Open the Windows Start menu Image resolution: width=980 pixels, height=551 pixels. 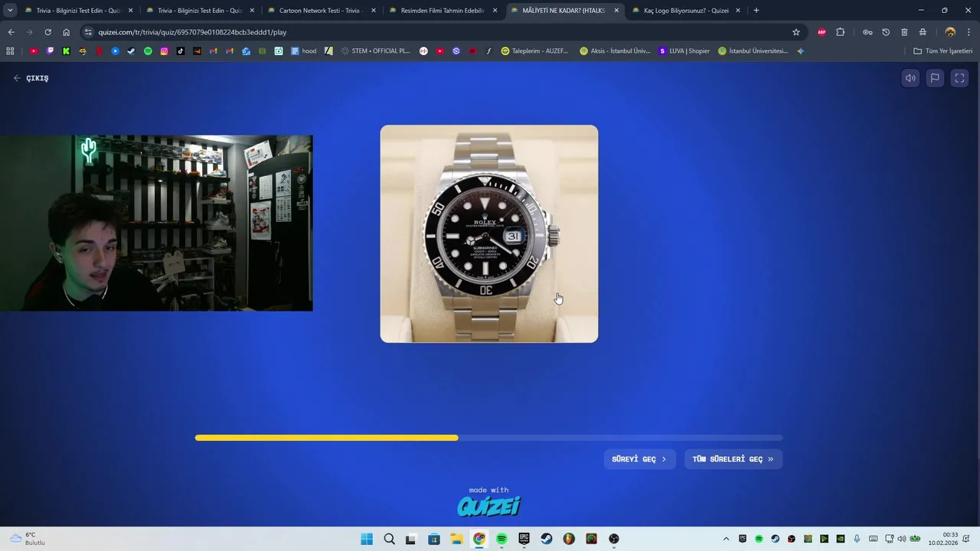(x=367, y=539)
